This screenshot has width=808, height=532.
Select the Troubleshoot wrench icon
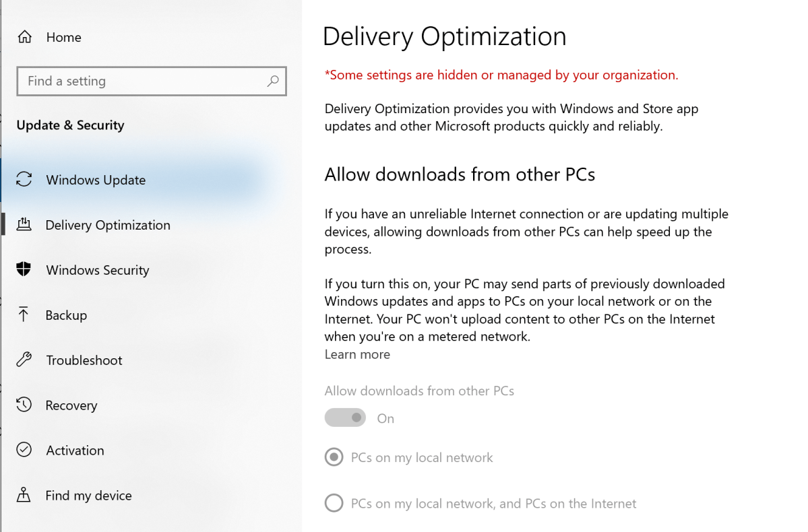coord(25,360)
